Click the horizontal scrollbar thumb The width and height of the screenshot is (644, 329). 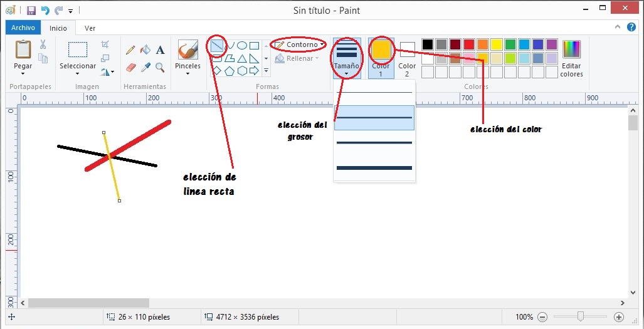pos(88,303)
